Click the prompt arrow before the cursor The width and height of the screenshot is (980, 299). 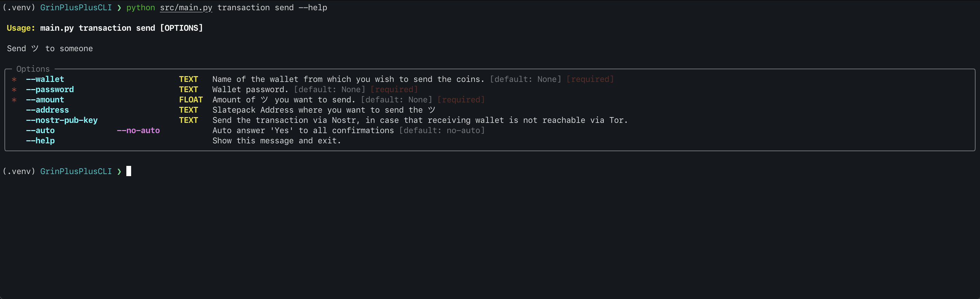pyautogui.click(x=119, y=172)
